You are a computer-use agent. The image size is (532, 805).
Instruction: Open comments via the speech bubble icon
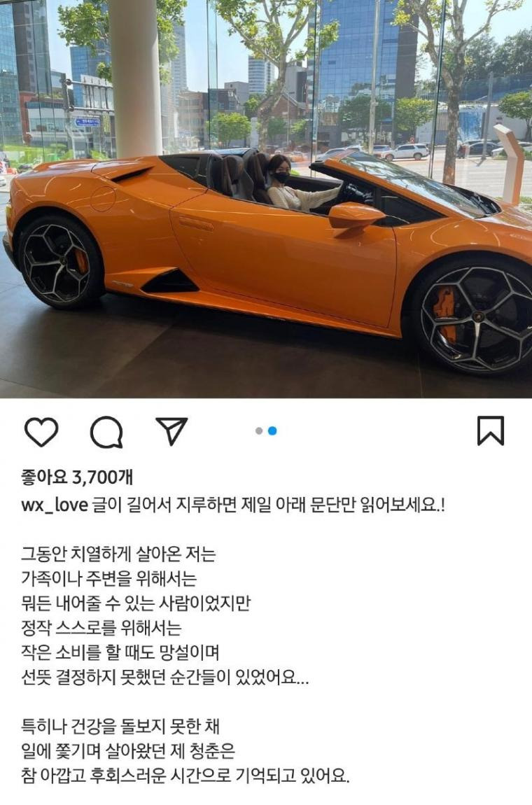click(x=106, y=432)
